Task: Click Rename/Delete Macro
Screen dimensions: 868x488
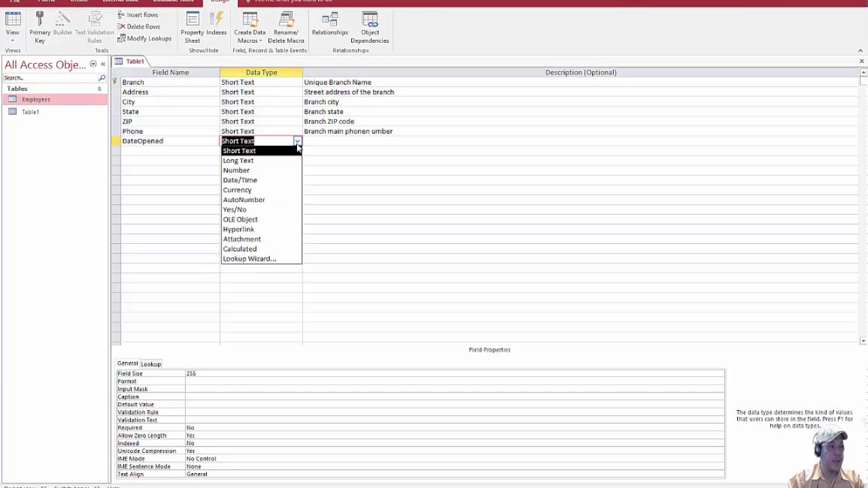Action: coord(286,27)
